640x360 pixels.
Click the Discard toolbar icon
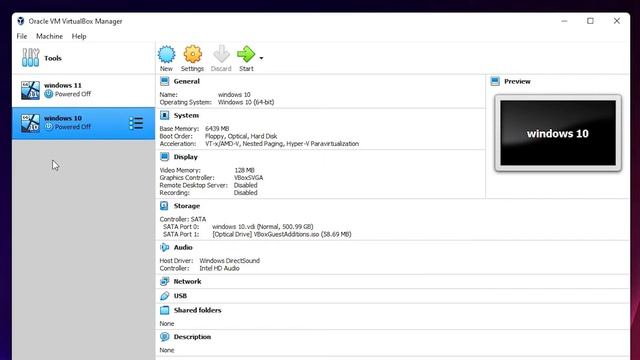[221, 54]
